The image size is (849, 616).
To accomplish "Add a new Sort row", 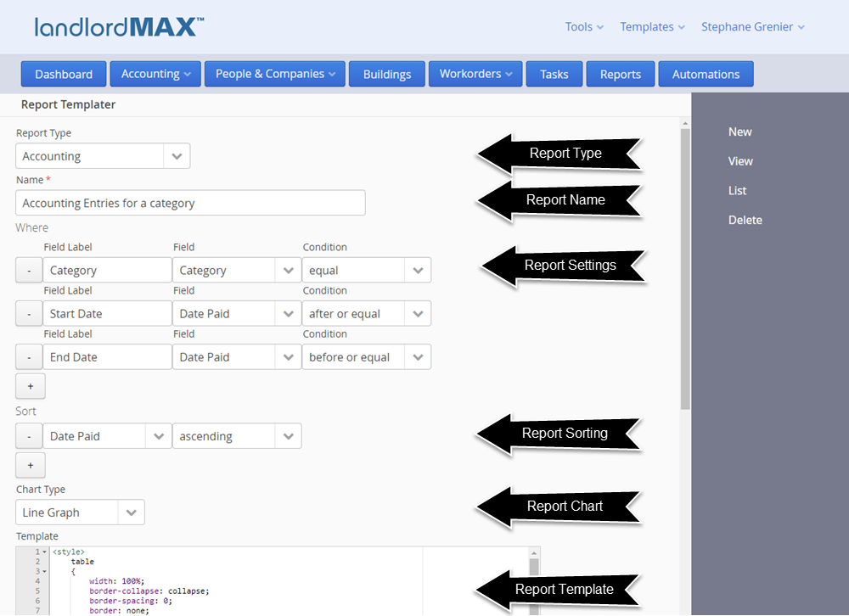I will (31, 466).
